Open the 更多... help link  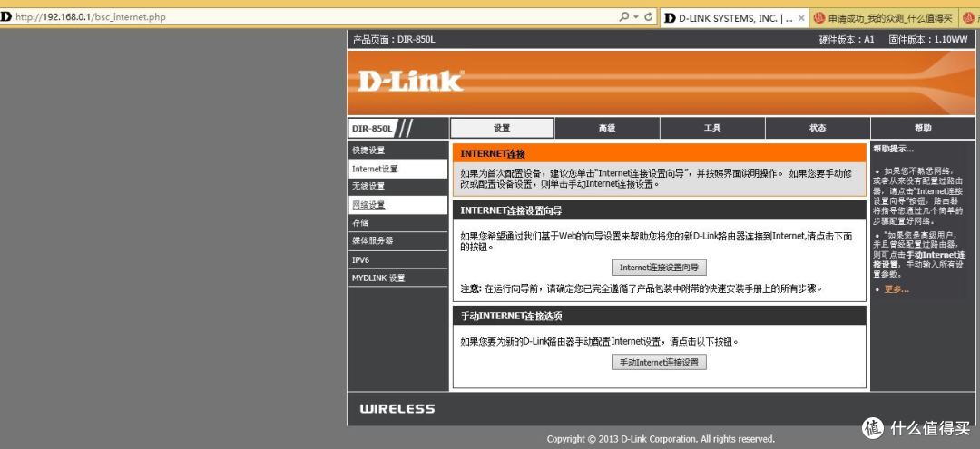[x=897, y=289]
